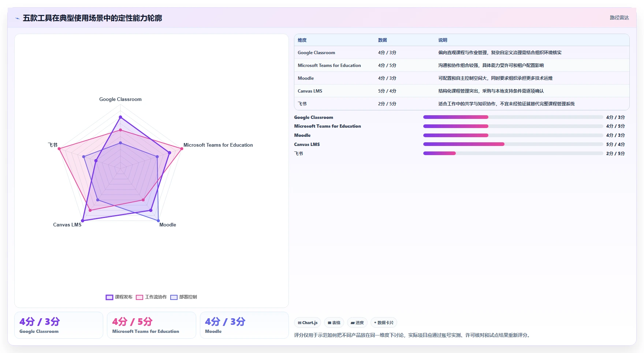Click the Canvas LMS table row name
Image resolution: width=644 pixels, height=353 pixels.
[310, 91]
